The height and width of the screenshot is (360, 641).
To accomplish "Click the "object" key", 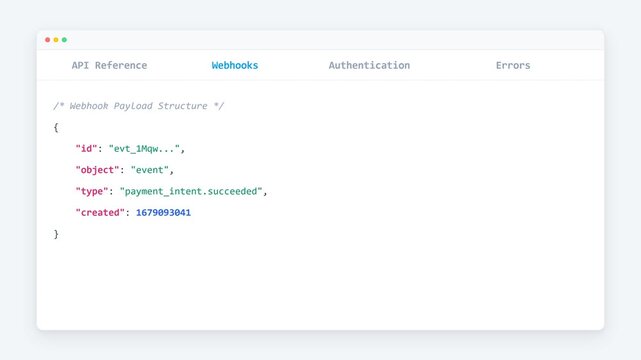I will pyautogui.click(x=97, y=170).
